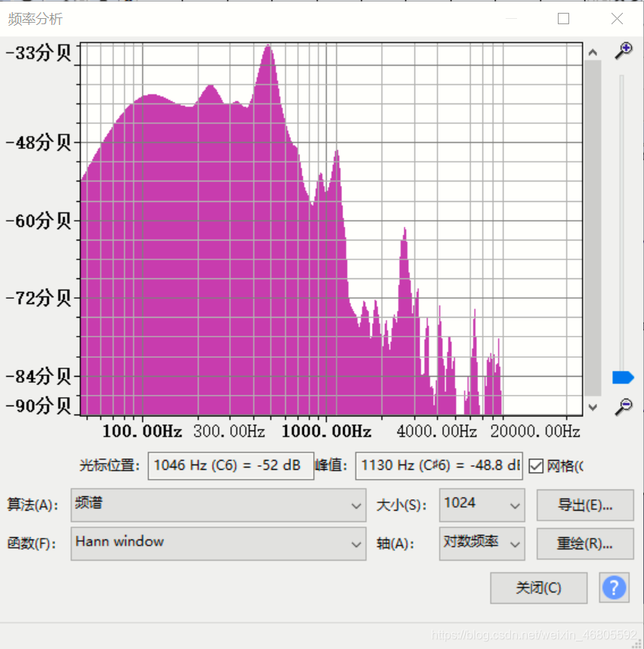The width and height of the screenshot is (644, 649).
Task: Click the vertical scrollbar up arrow
Action: tap(593, 52)
